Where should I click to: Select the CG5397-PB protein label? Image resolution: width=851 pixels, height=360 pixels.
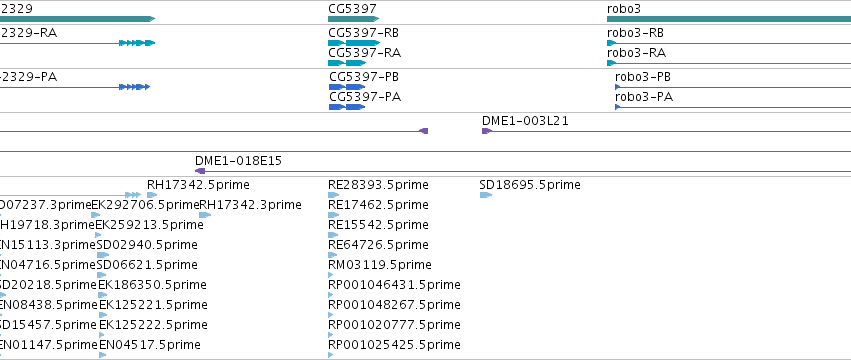tap(364, 77)
